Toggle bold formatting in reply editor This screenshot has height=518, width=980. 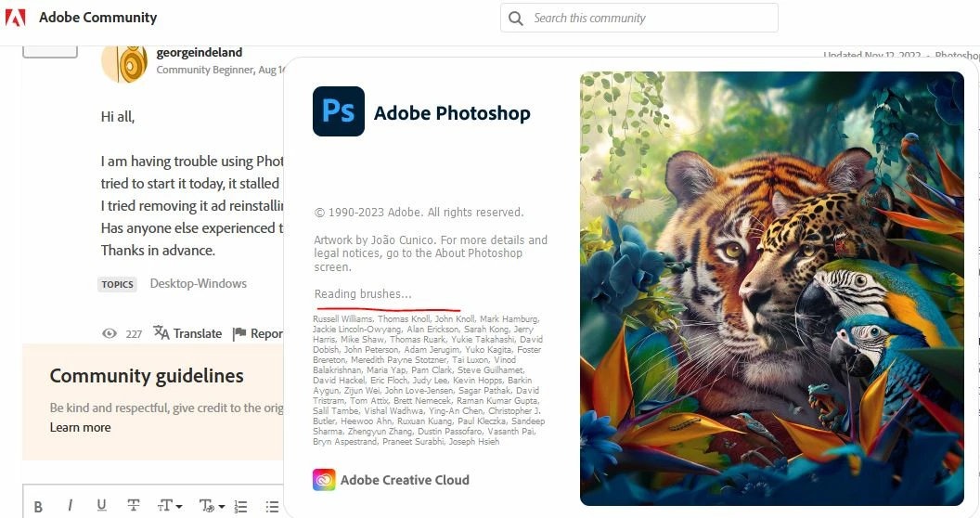point(38,507)
